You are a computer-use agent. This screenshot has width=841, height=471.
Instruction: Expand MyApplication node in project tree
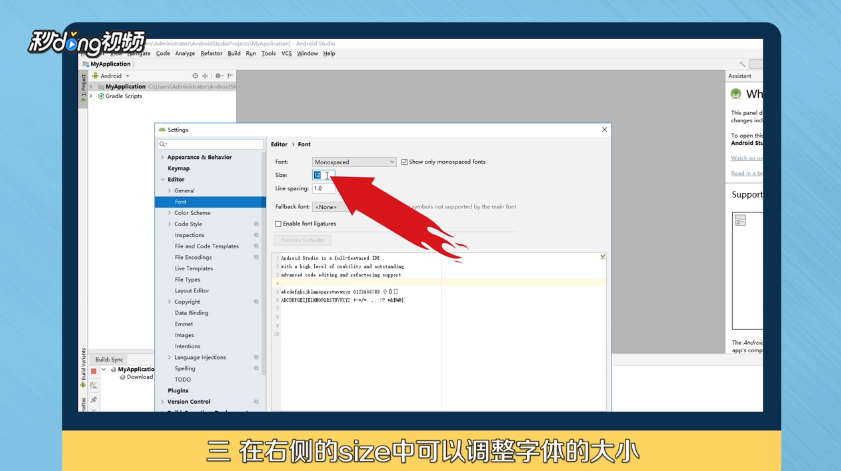coord(91,86)
